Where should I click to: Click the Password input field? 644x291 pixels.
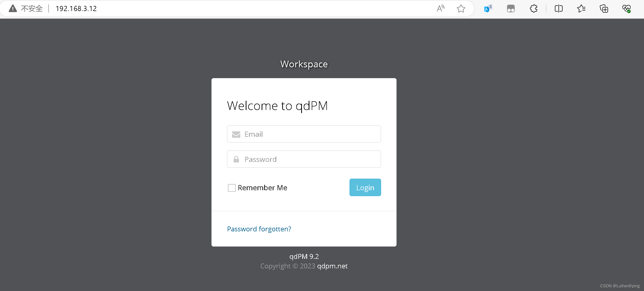point(304,159)
